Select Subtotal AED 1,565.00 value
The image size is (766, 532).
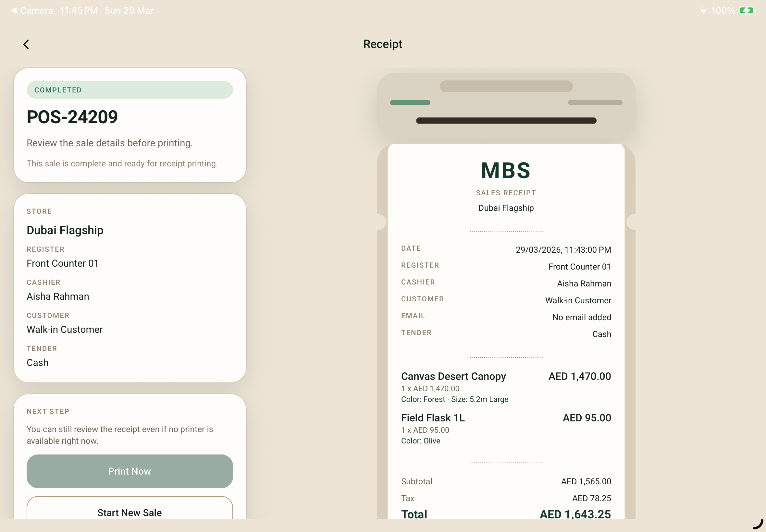586,481
